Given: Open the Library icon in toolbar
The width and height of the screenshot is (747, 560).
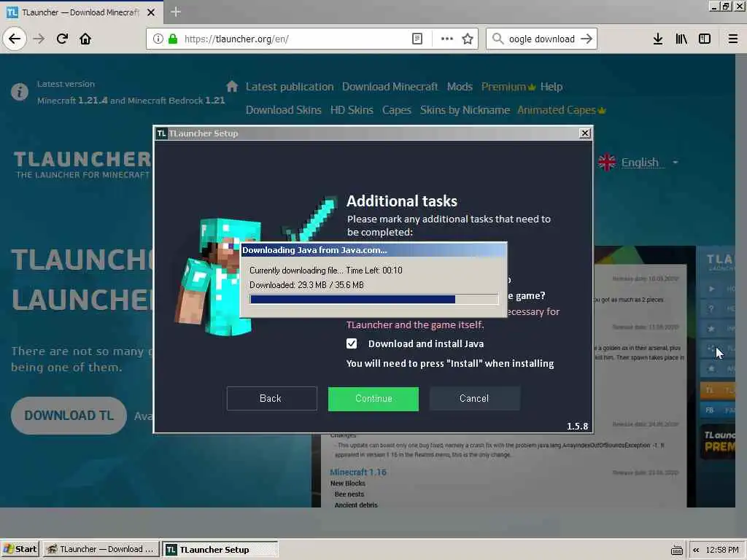Looking at the screenshot, I should click(681, 39).
